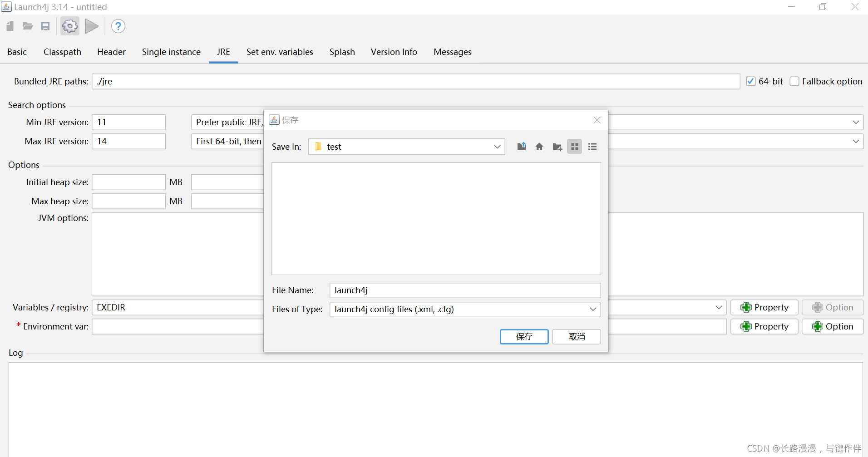Click the 保存 save button
The image size is (868, 457).
[x=524, y=337]
